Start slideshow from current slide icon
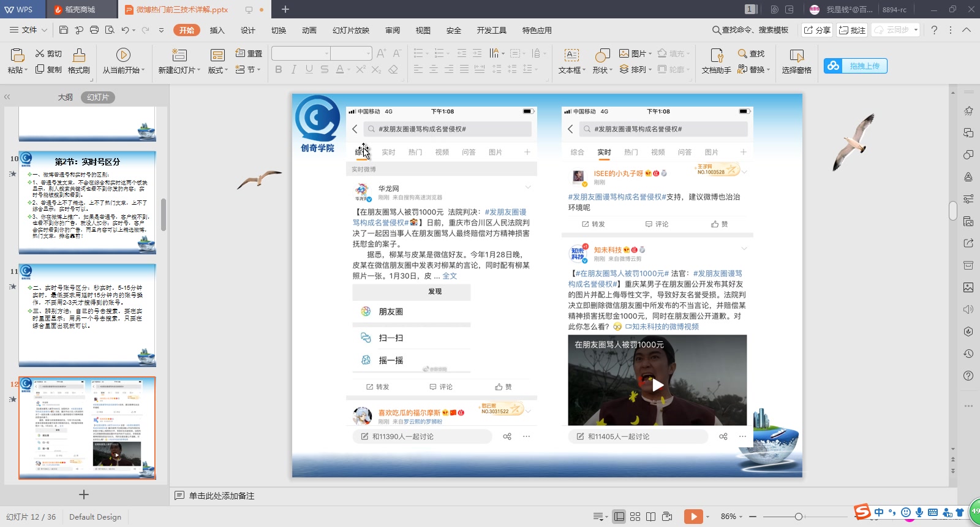The image size is (980, 527). (x=123, y=55)
